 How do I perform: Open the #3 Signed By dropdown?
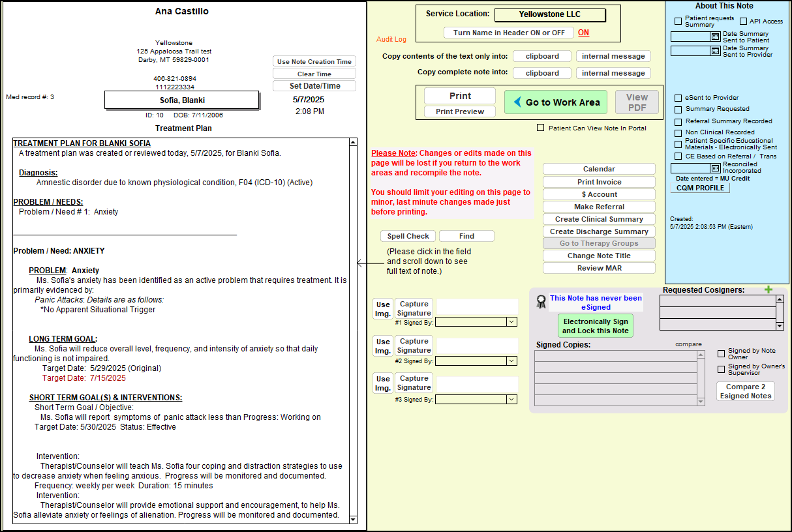pos(511,399)
